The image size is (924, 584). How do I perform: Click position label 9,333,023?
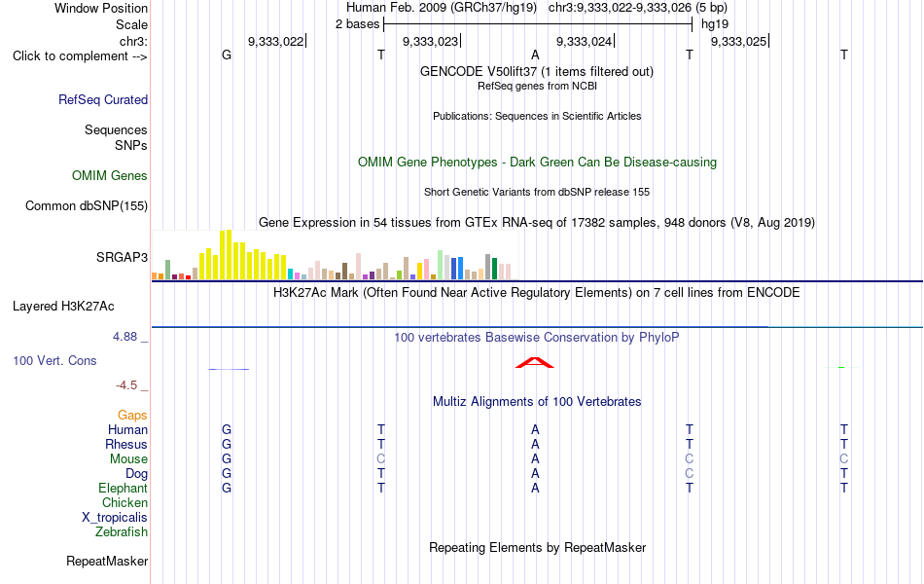(x=430, y=41)
